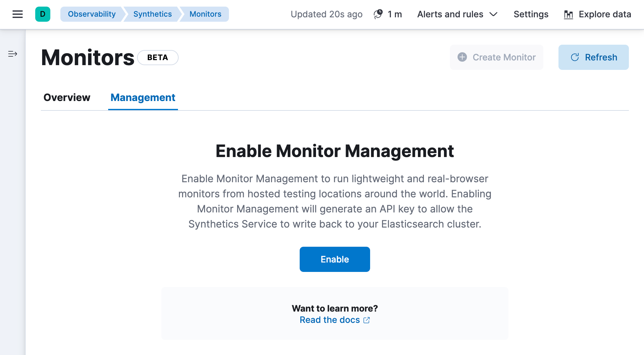Click the Enable Monitor Management button

pyautogui.click(x=335, y=259)
